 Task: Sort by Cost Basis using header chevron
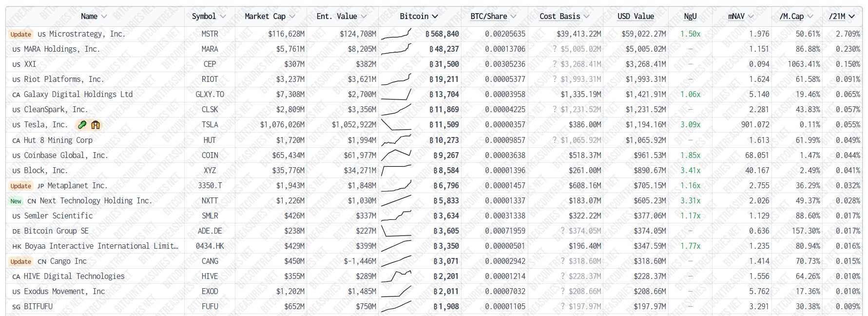(586, 17)
